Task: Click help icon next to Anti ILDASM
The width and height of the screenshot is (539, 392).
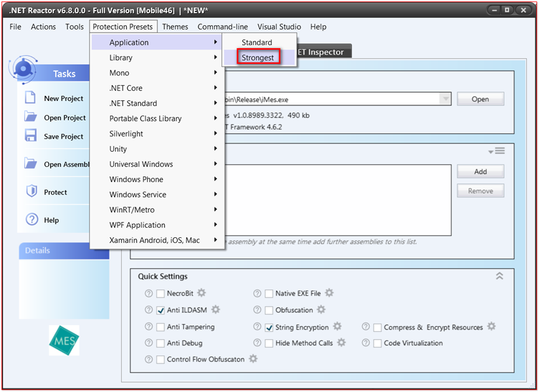Action: [148, 310]
